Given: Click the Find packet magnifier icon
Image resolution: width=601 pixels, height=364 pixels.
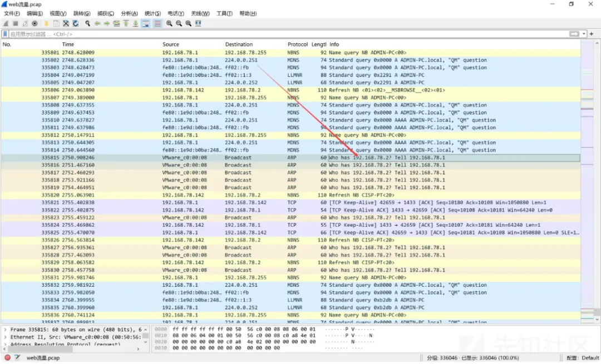Looking at the screenshot, I should click(87, 24).
